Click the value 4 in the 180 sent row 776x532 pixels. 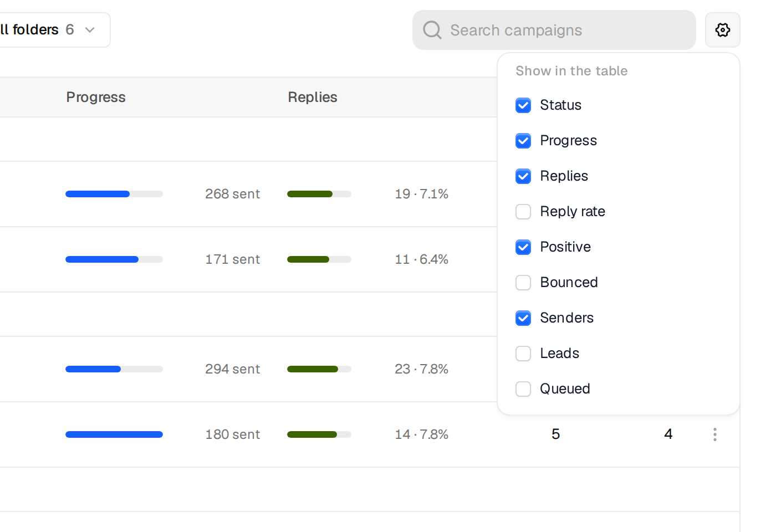coord(668,434)
